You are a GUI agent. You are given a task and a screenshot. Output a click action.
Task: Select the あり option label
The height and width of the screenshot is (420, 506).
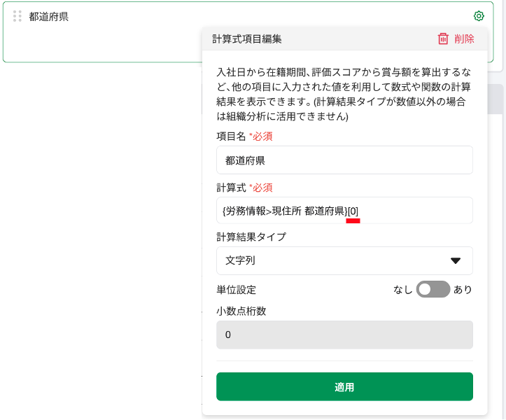coord(463,289)
